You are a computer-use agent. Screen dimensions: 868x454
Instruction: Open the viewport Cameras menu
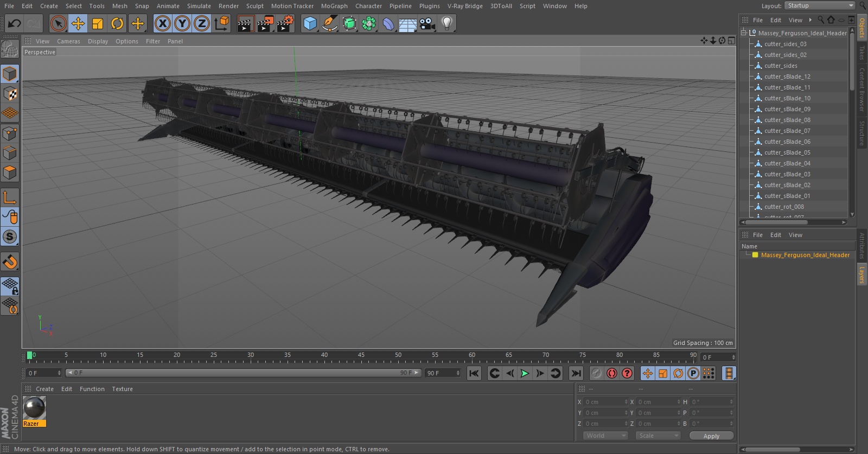pyautogui.click(x=68, y=41)
